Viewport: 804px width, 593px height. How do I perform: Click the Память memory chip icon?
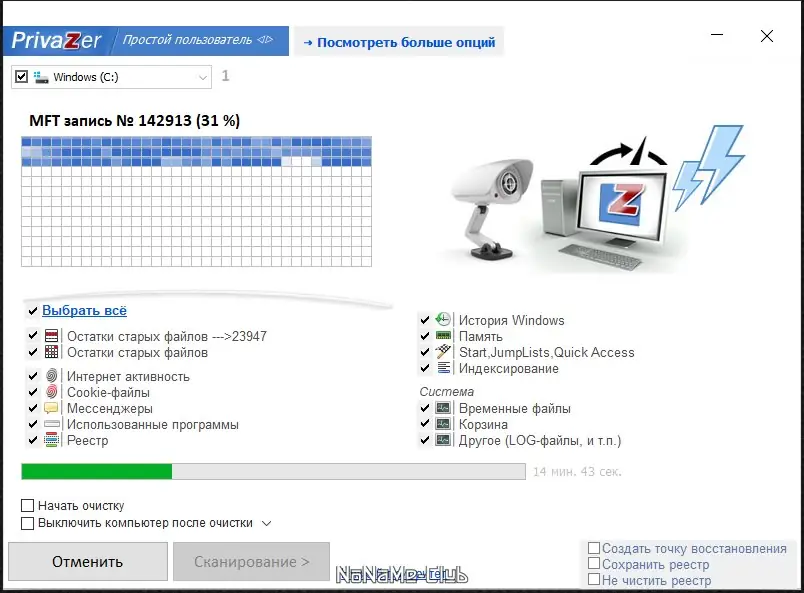(x=443, y=336)
